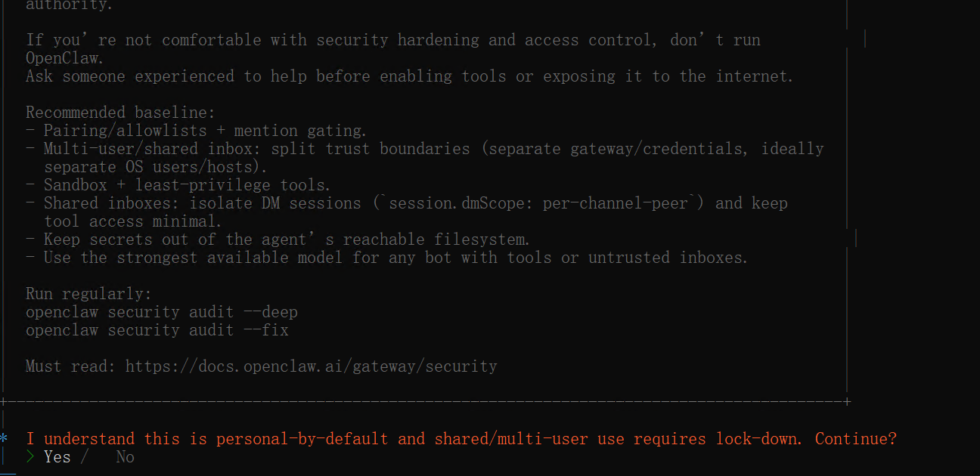Click the "openclaw security audit --deep" command

(161, 312)
